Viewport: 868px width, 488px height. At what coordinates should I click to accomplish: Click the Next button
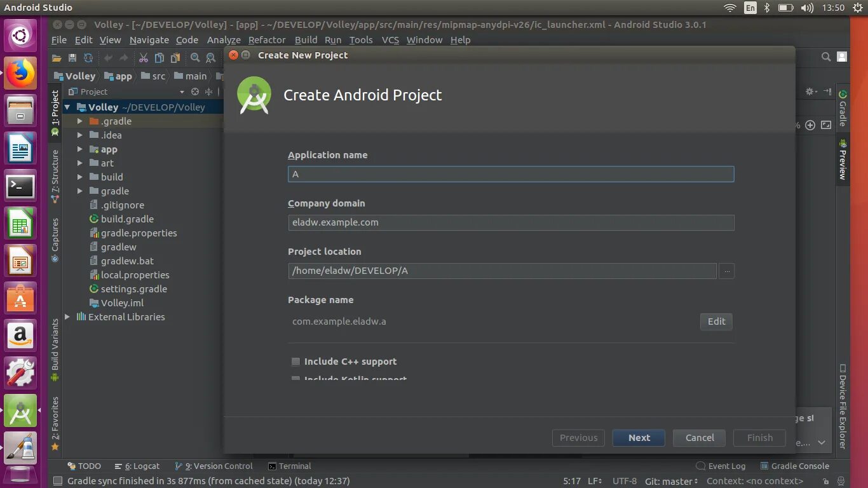(x=639, y=438)
